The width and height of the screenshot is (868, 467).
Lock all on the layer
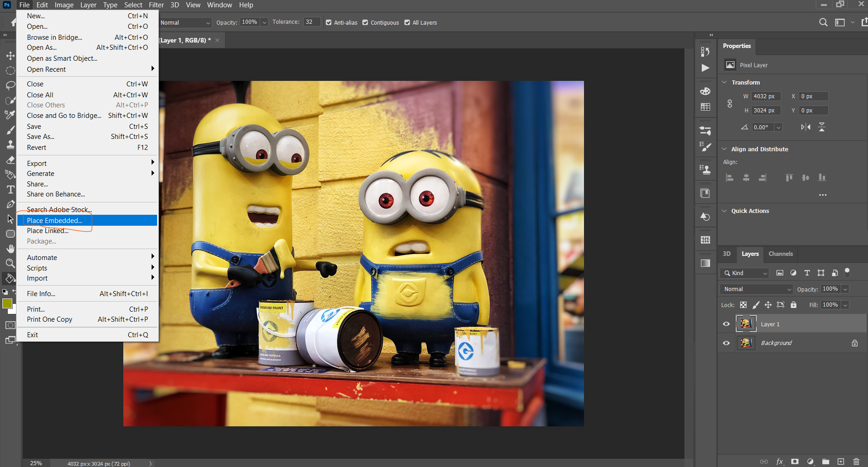pos(794,305)
